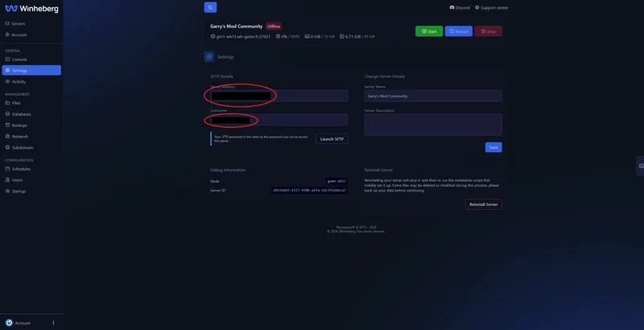Select the highlighted Settings sidebar item
The height and width of the screenshot is (330, 644).
click(x=31, y=71)
